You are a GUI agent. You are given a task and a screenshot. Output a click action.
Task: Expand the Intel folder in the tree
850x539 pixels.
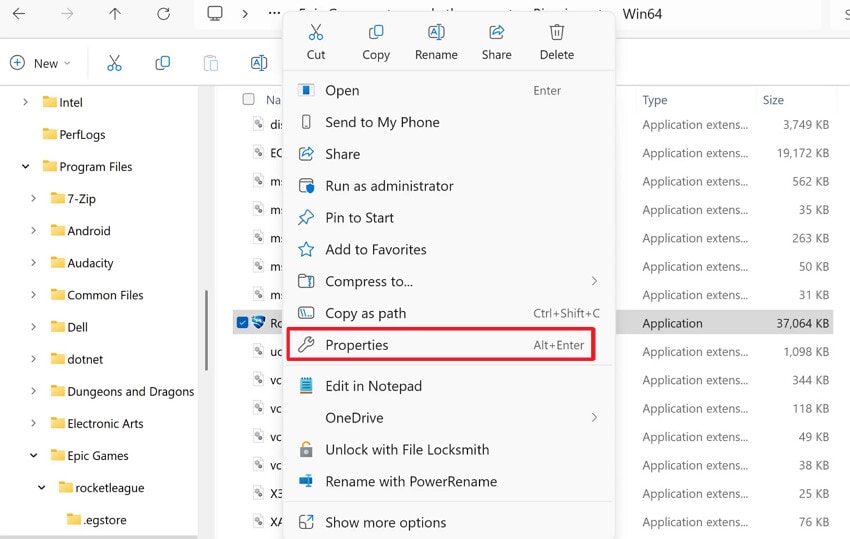pyautogui.click(x=25, y=102)
